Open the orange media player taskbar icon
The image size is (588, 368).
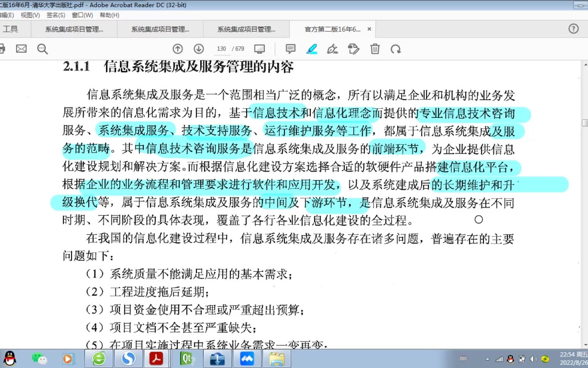tap(68, 358)
